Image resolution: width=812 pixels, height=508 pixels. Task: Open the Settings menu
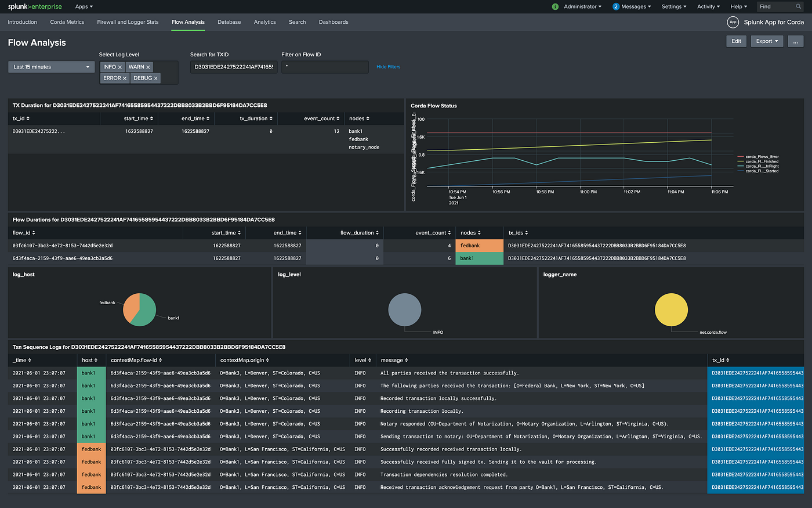pos(674,6)
